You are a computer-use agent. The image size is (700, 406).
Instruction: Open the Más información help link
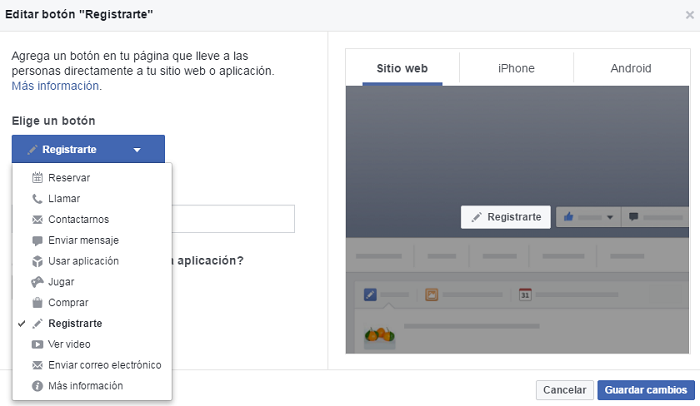tap(56, 86)
